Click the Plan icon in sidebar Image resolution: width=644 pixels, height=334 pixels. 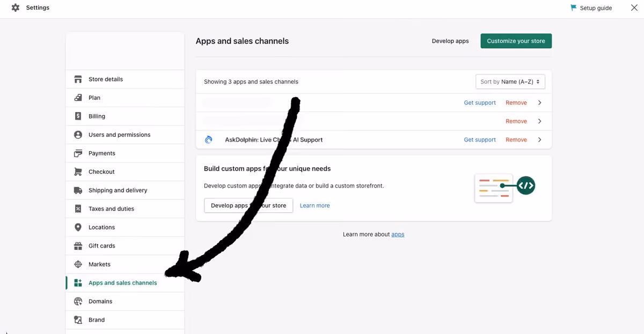tap(78, 98)
